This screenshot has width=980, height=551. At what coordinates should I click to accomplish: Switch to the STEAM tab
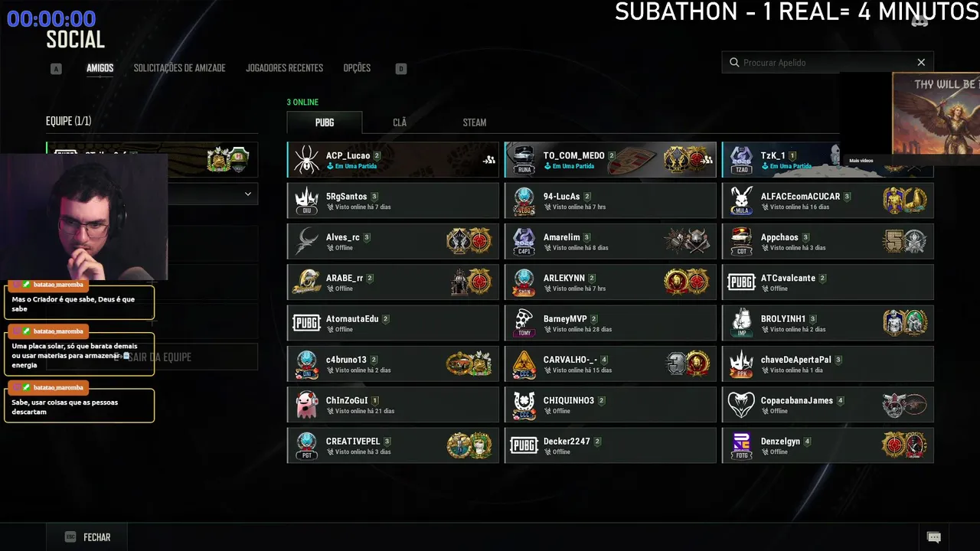pos(475,122)
